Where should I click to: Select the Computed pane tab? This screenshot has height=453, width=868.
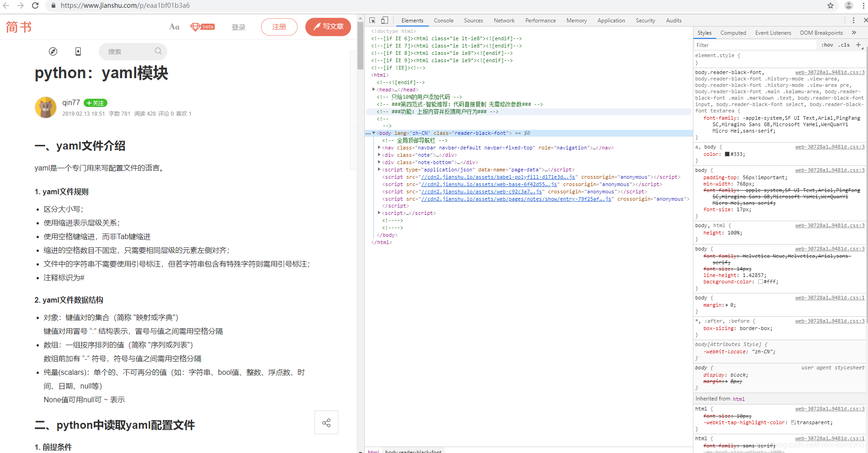(x=733, y=33)
